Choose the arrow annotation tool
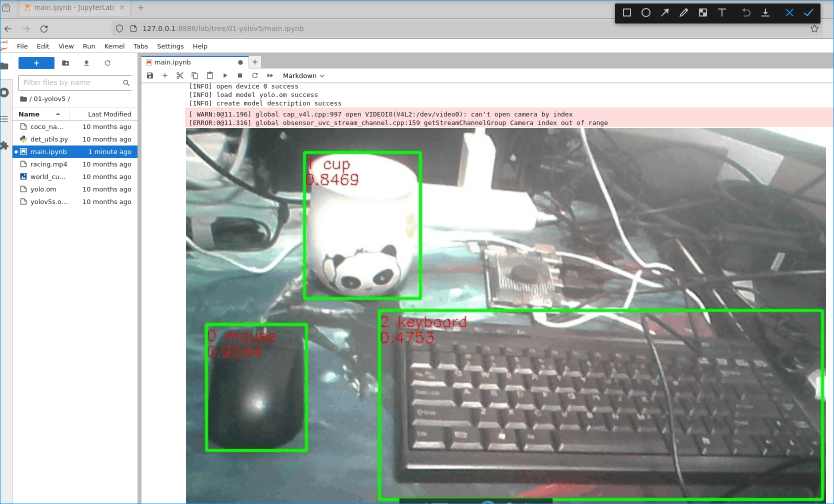834x504 pixels. [664, 12]
